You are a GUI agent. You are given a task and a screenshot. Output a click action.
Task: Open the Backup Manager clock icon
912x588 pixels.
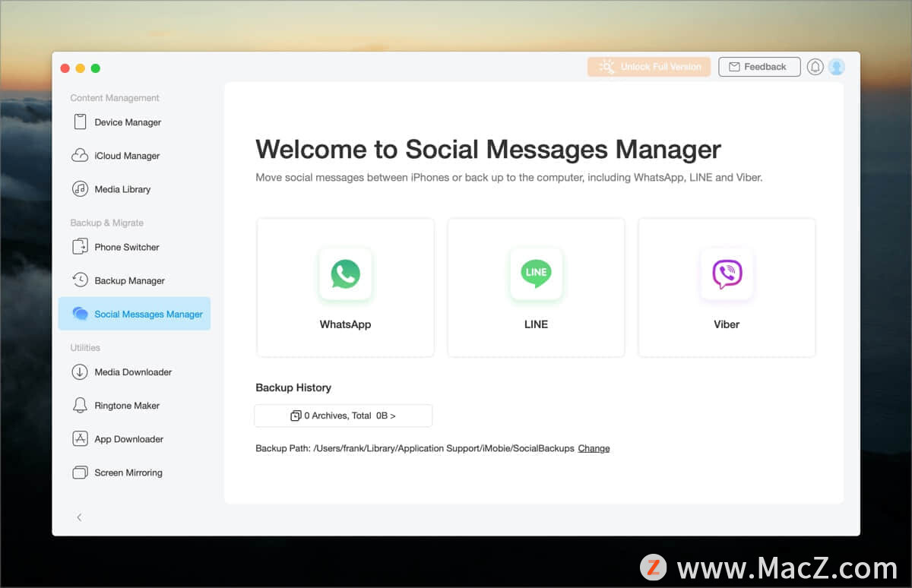80,280
